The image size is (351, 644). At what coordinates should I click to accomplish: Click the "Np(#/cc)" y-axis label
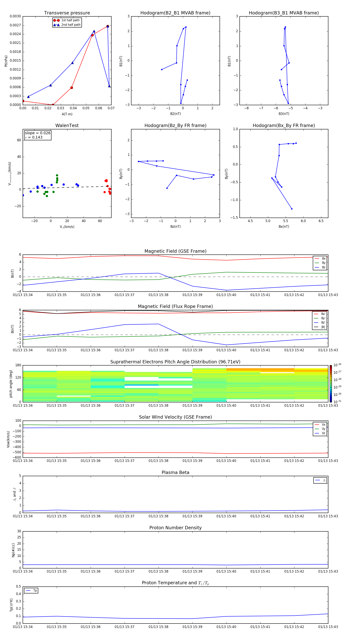[x=13, y=550]
